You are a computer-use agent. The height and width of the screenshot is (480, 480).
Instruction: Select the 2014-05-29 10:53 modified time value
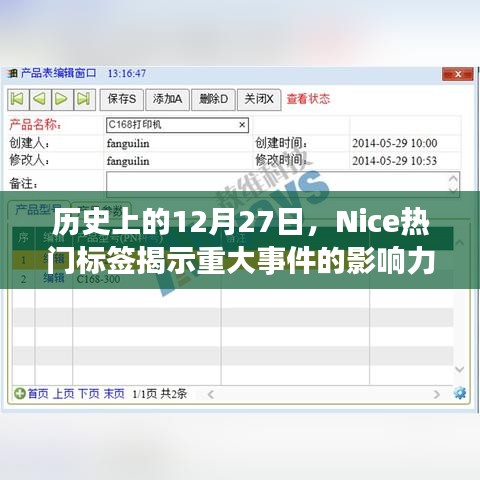[x=395, y=161]
